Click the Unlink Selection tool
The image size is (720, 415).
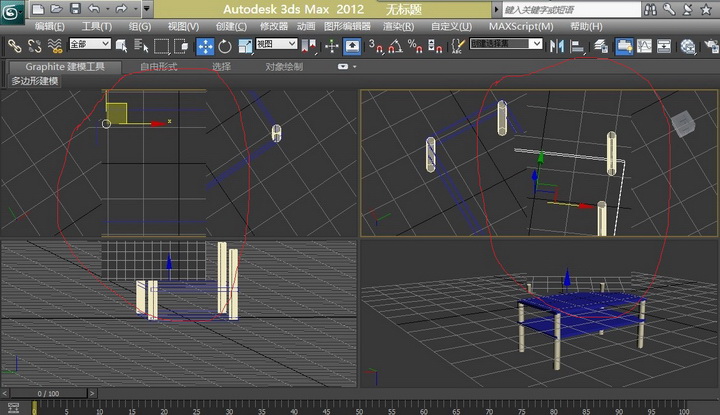pyautogui.click(x=34, y=46)
